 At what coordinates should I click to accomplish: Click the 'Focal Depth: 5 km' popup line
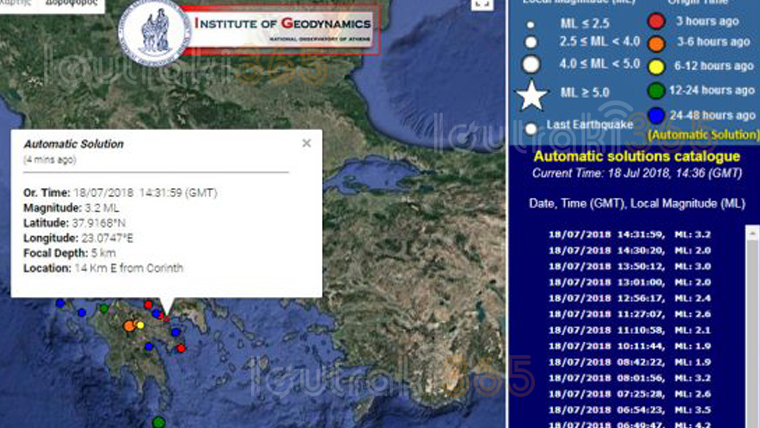click(x=69, y=253)
